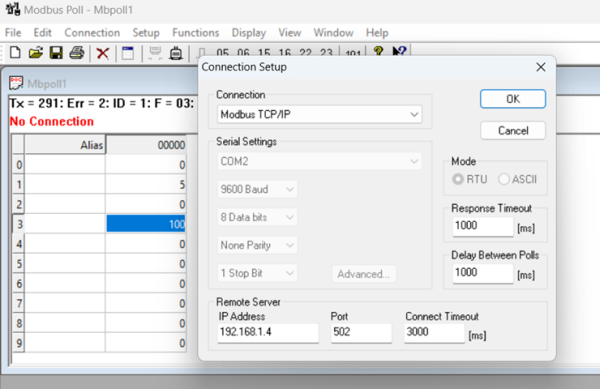Click the Modbus Poll application title icon
Image resolution: width=600 pixels, height=389 pixels.
pos(13,9)
